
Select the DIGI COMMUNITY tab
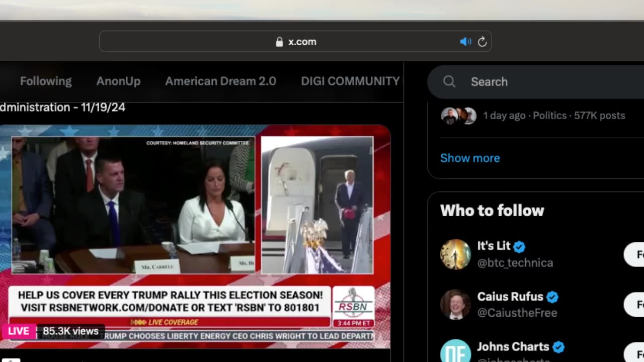[x=350, y=81]
